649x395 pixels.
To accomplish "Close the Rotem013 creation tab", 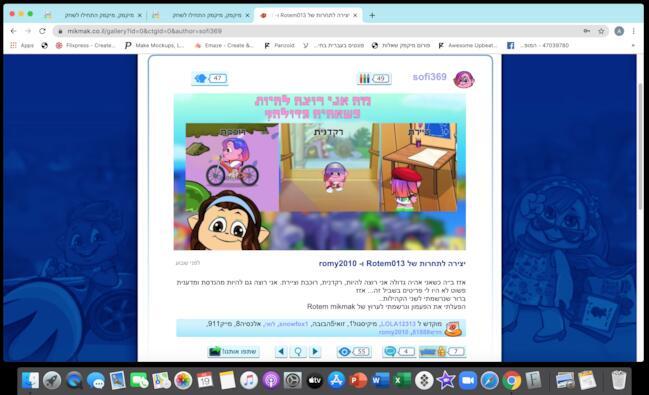I will click(355, 15).
